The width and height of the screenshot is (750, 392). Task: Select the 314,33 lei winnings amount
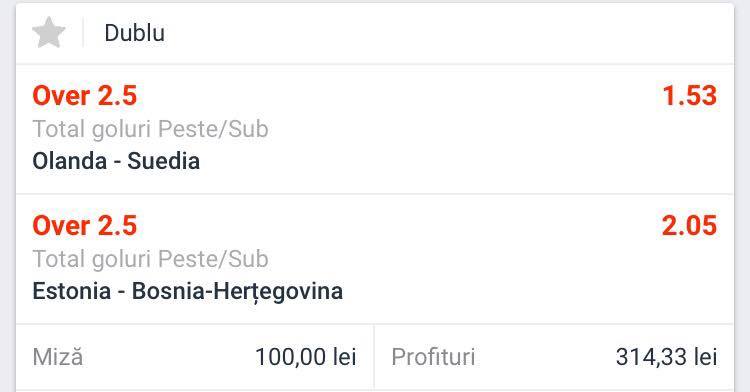pos(666,357)
